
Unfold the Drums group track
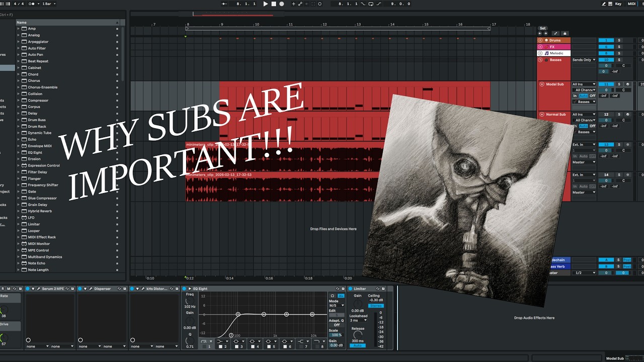point(540,40)
